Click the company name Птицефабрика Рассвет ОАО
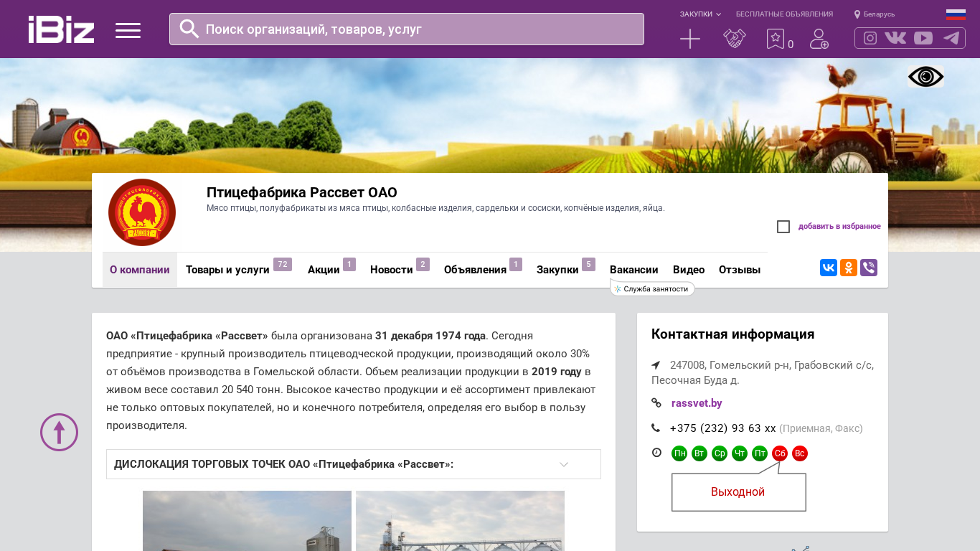This screenshot has width=980, height=551. tap(302, 192)
